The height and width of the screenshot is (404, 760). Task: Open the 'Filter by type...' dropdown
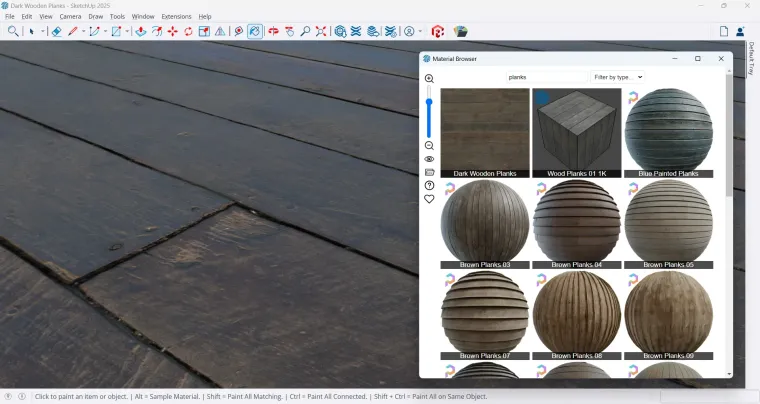[617, 77]
